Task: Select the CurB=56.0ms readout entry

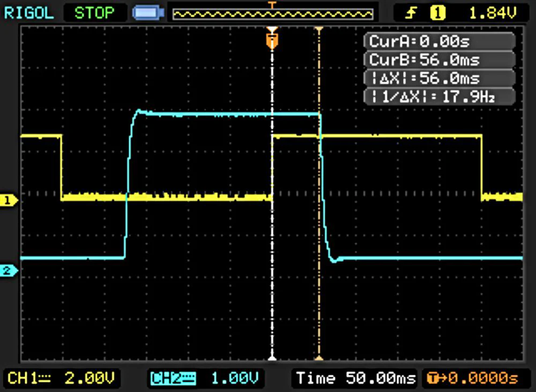Action: click(x=440, y=60)
